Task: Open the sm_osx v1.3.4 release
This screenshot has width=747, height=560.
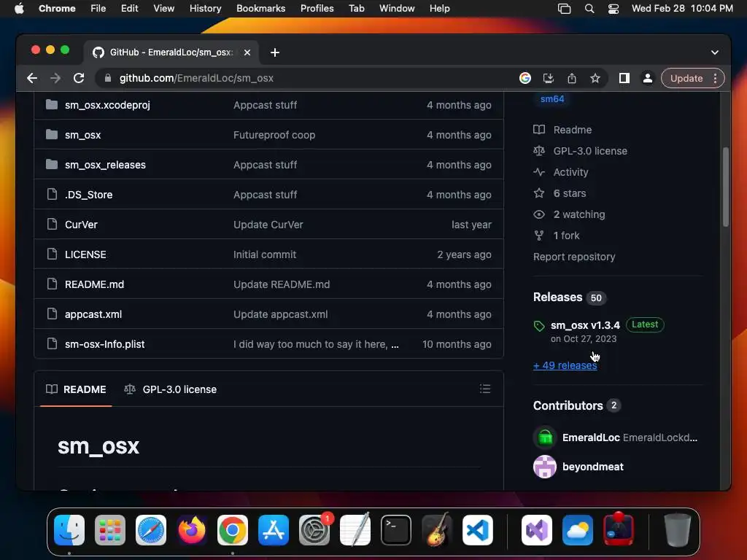Action: tap(585, 325)
